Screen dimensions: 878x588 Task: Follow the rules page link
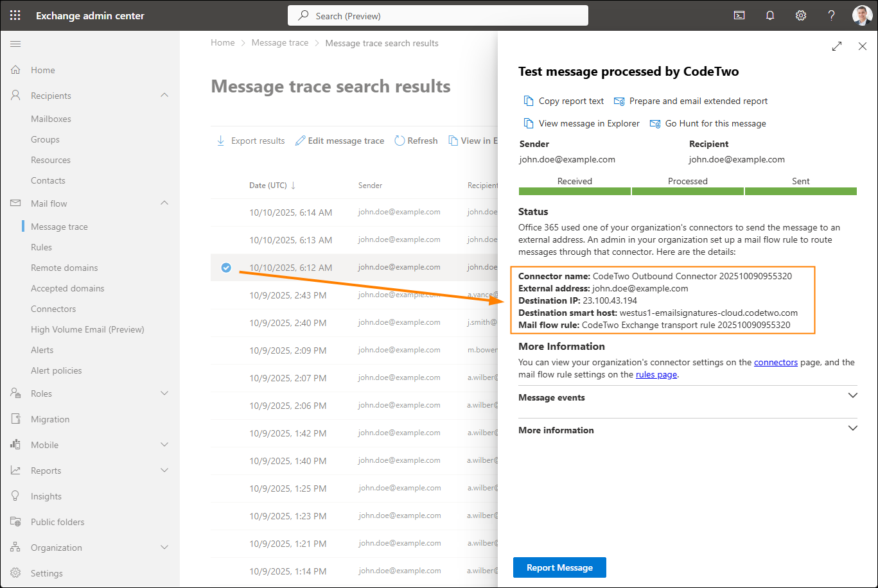click(656, 374)
